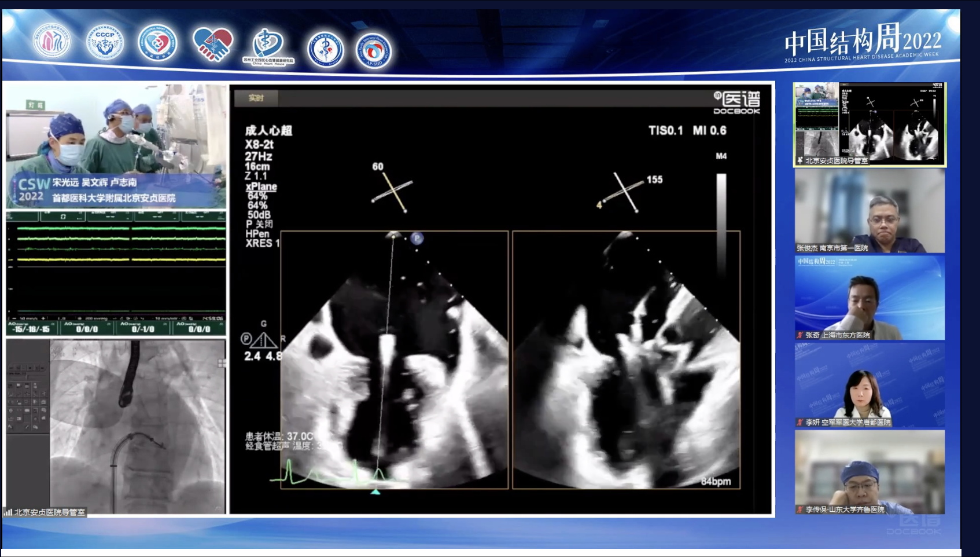Click the blue P marker on left echo

point(417,238)
